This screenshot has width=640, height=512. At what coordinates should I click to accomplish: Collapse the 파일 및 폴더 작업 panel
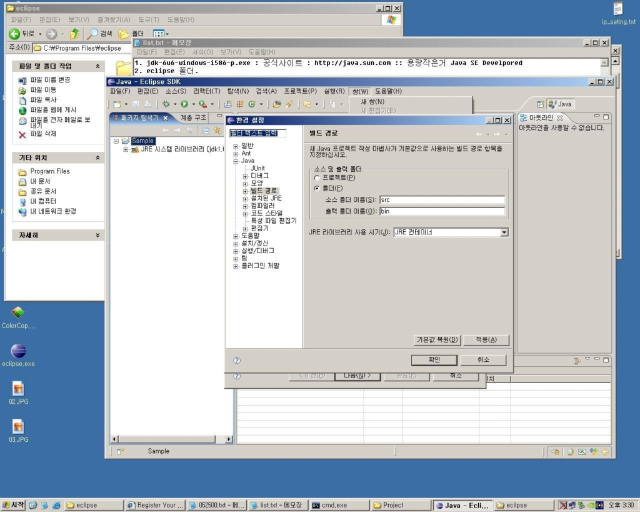coord(98,66)
